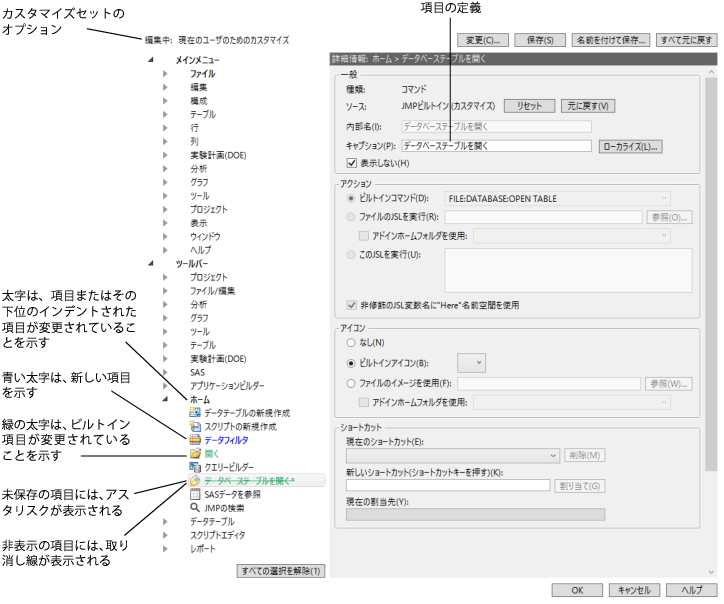Click the 元に戻す(V) button
The height and width of the screenshot is (604, 724).
click(x=588, y=106)
